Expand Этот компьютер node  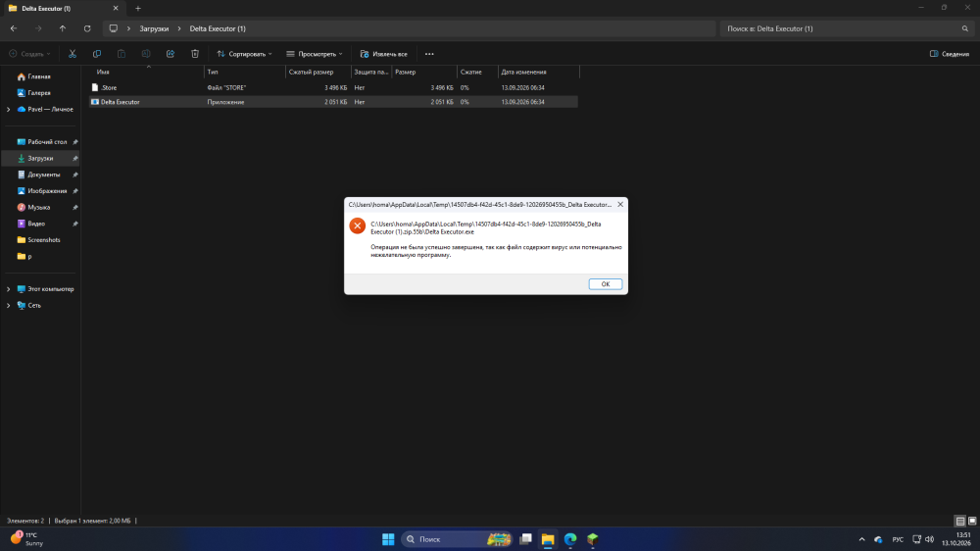(8, 289)
